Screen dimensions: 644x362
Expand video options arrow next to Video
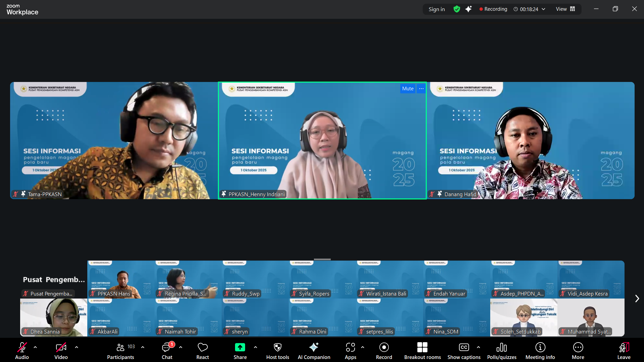pyautogui.click(x=77, y=347)
